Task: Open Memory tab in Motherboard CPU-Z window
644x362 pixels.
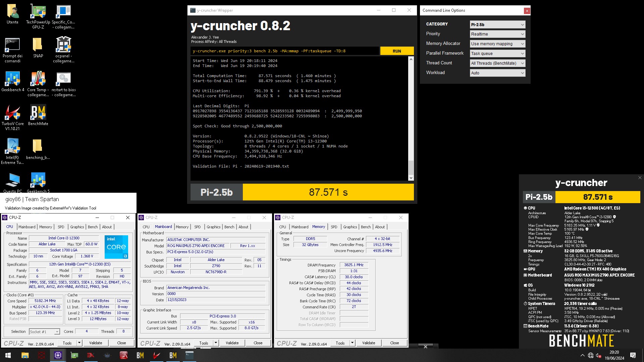Action: (x=182, y=227)
